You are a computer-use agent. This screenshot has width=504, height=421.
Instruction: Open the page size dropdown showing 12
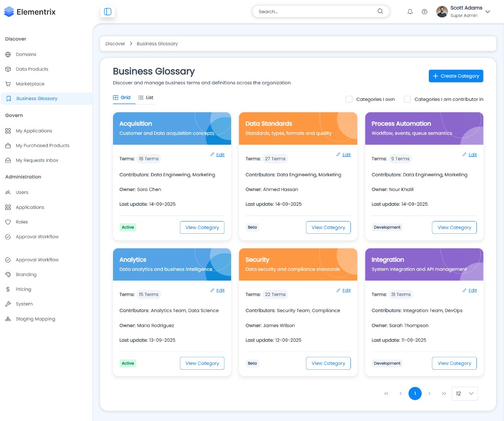(465, 393)
